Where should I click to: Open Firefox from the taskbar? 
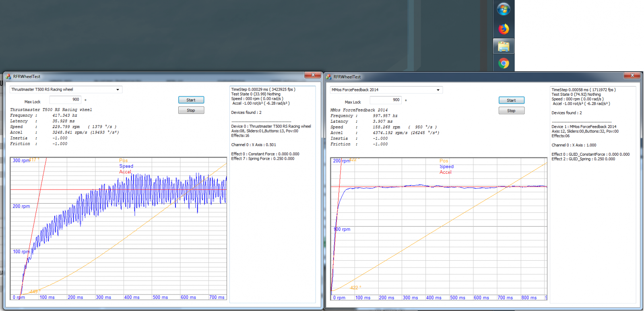coord(504,29)
